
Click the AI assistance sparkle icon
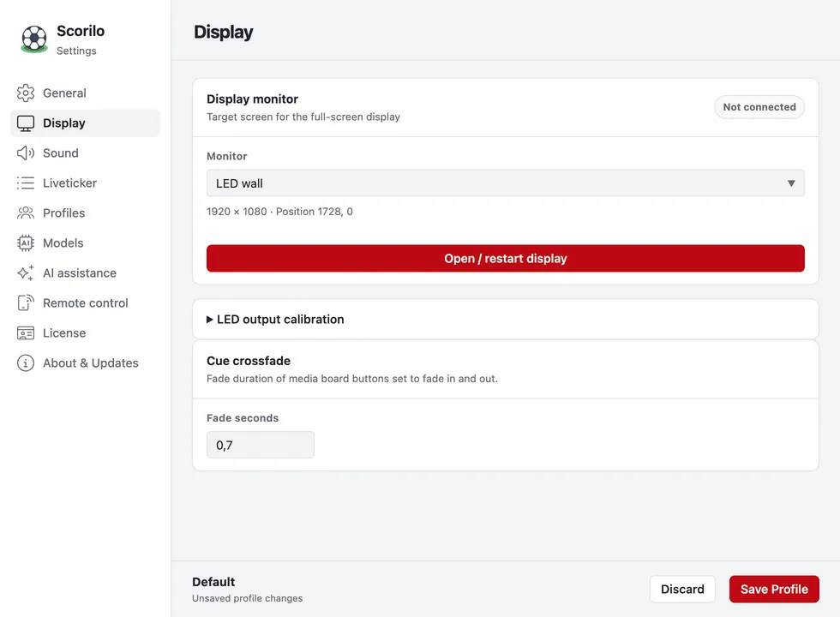pyautogui.click(x=25, y=273)
